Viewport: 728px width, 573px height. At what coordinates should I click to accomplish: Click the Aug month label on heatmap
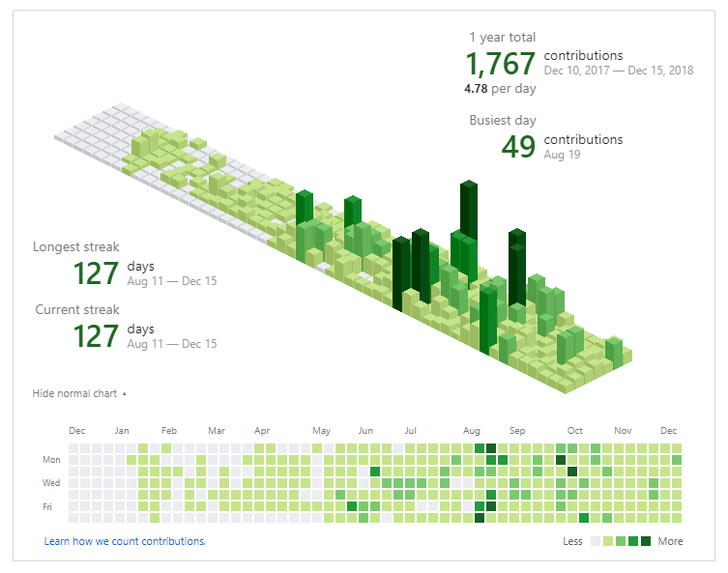471,431
